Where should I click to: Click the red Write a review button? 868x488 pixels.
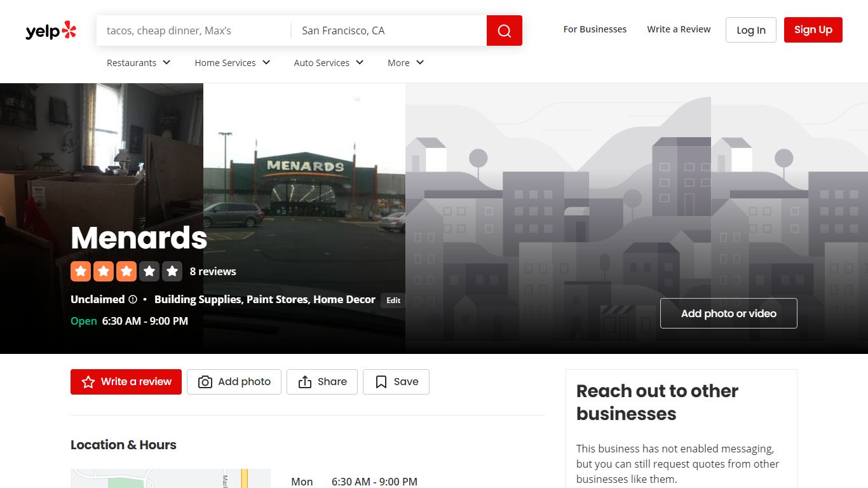point(126,382)
